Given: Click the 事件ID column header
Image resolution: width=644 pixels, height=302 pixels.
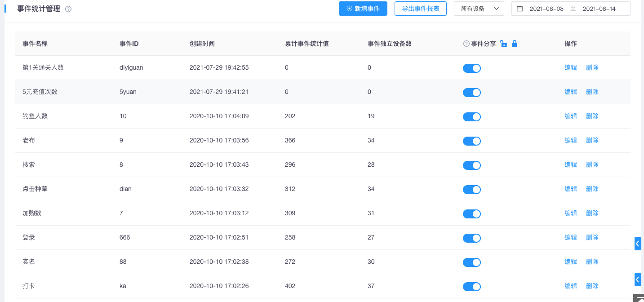Looking at the screenshot, I should tap(129, 44).
